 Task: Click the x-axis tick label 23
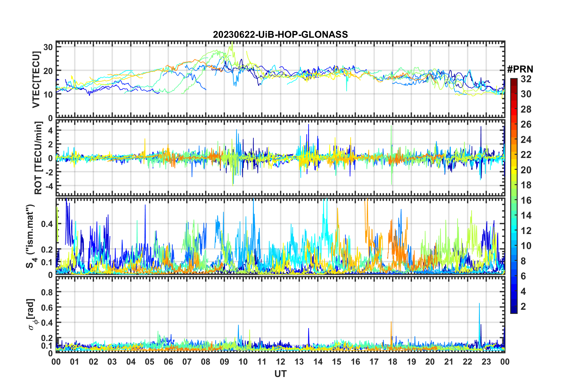[x=486, y=362]
